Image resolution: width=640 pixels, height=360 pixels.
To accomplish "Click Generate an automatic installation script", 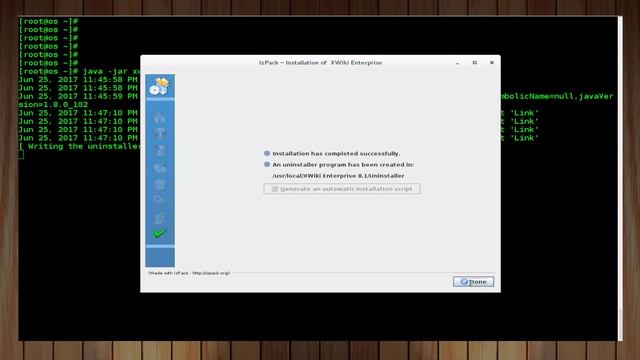I will click(x=342, y=189).
